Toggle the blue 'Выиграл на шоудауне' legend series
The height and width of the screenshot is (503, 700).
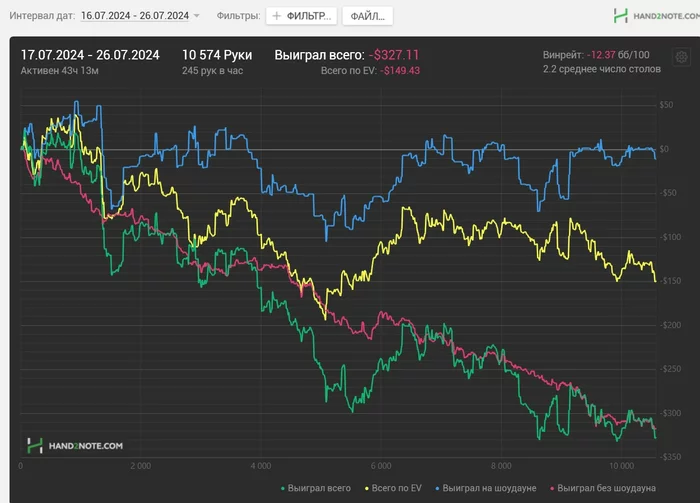tap(484, 487)
